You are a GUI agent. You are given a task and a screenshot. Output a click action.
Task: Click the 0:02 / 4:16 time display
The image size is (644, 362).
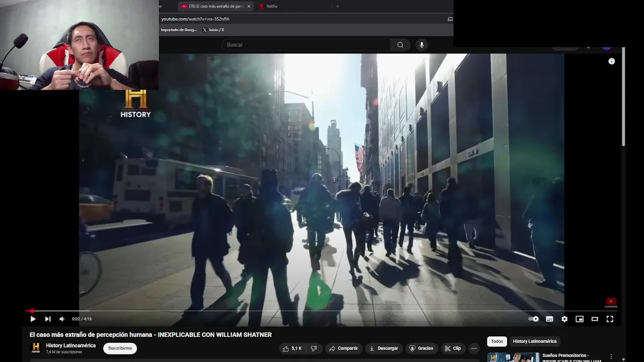coord(82,319)
